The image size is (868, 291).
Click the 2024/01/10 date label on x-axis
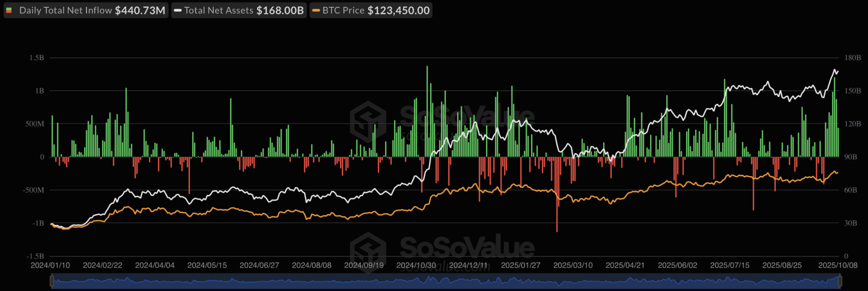tap(50, 265)
